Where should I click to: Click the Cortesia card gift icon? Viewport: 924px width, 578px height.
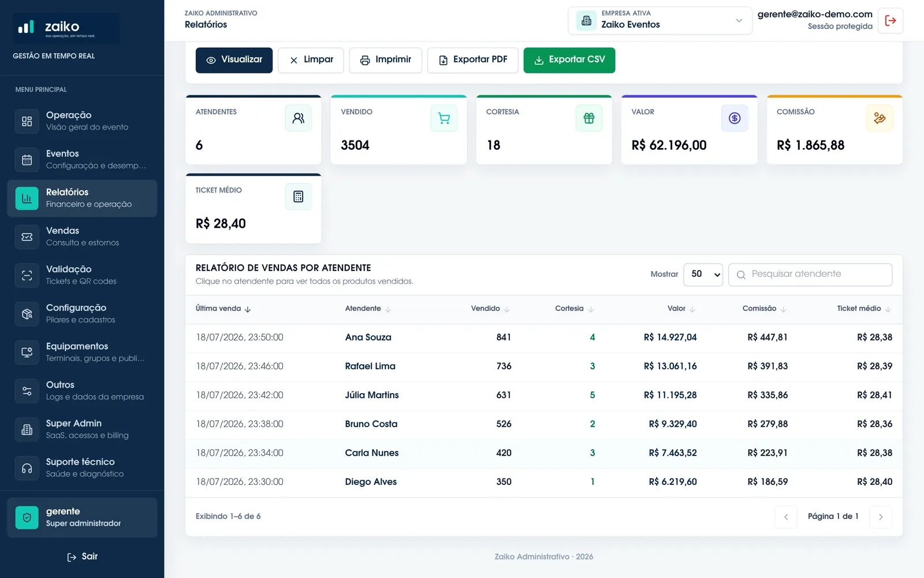tap(589, 118)
